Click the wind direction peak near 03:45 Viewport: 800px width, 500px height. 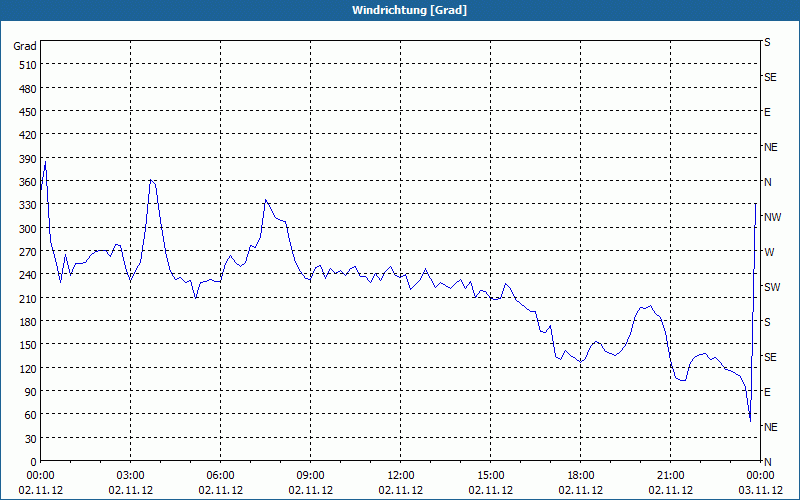tap(151, 180)
